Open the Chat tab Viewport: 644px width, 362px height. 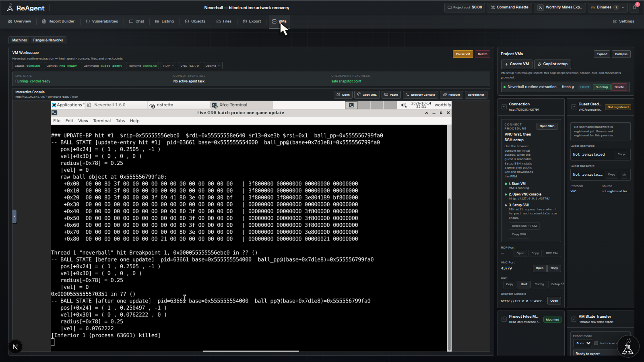point(136,21)
